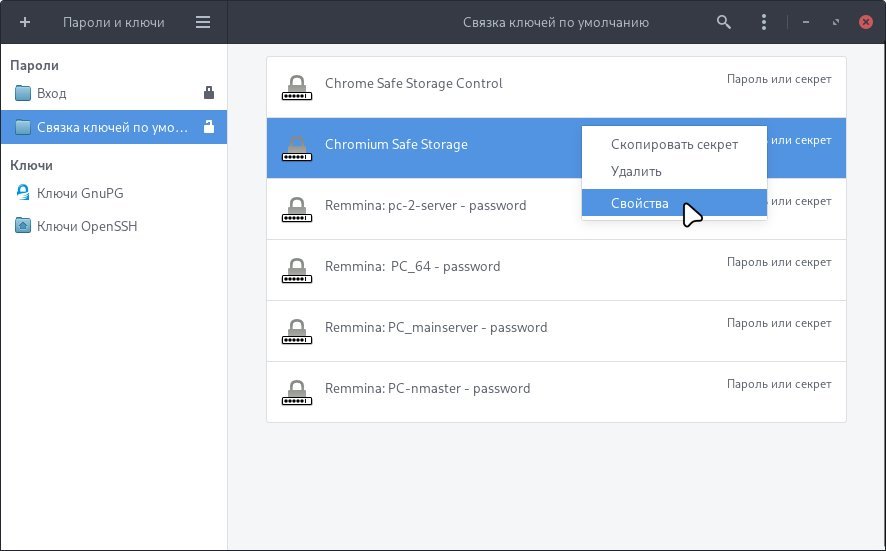Click the search magnifier icon
886x551 pixels.
(x=724, y=22)
